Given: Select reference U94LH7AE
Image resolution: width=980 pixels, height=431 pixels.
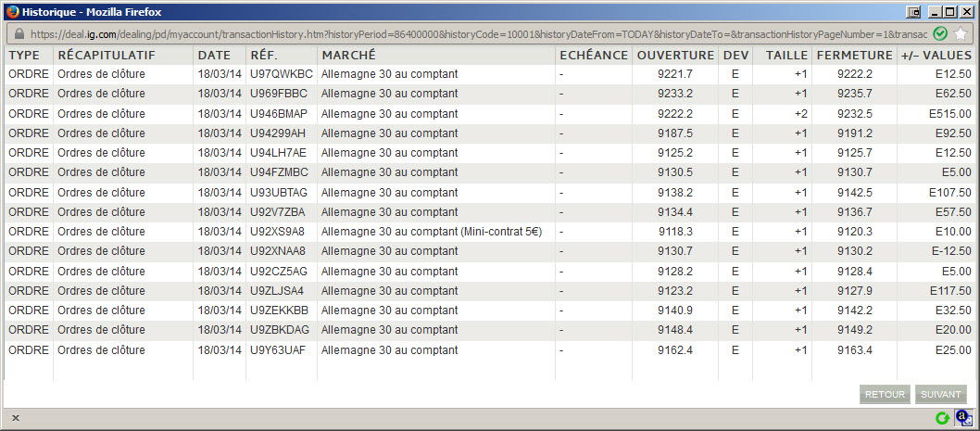Looking at the screenshot, I should point(278,153).
